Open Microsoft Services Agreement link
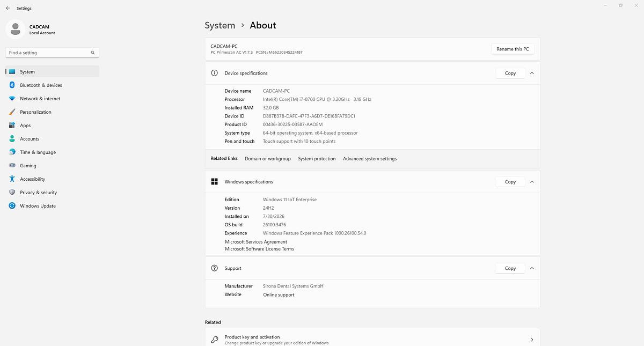 256,242
